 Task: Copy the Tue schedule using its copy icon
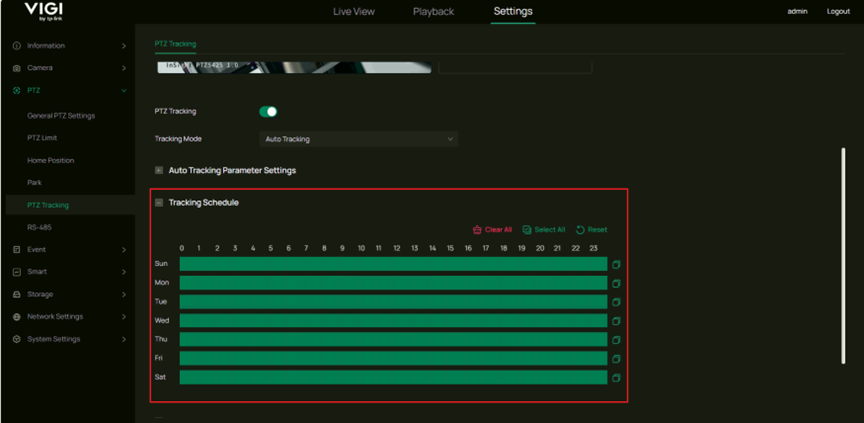(616, 302)
